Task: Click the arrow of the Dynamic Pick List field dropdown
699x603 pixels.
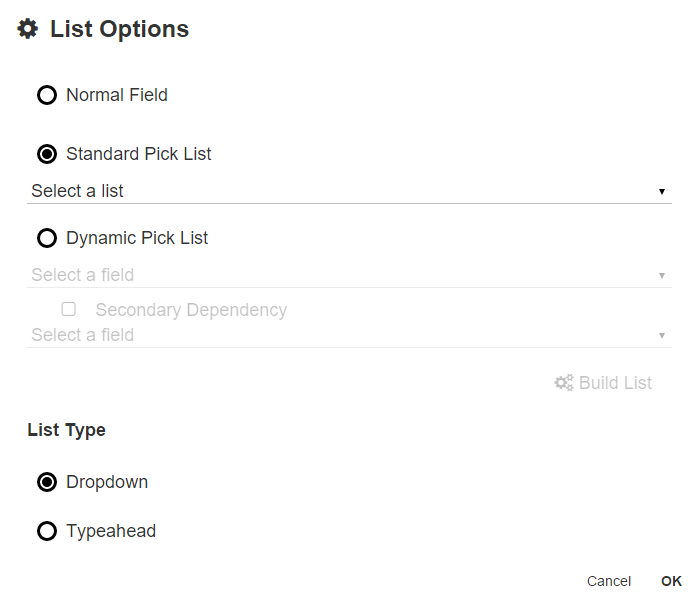Action: point(662,275)
